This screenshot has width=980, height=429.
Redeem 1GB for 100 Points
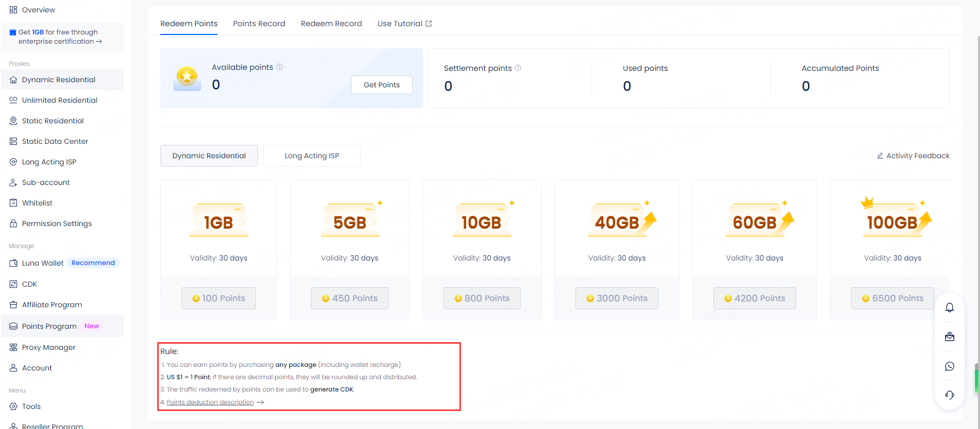point(218,298)
